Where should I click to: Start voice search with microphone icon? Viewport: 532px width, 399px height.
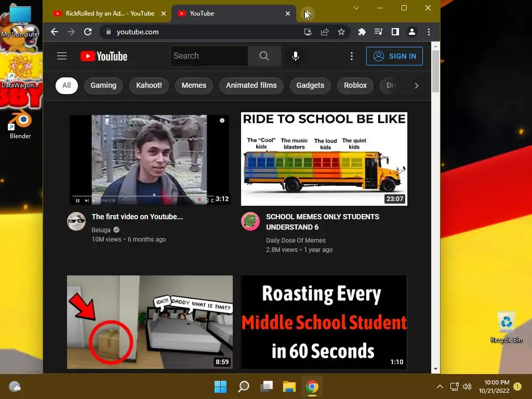(x=296, y=56)
